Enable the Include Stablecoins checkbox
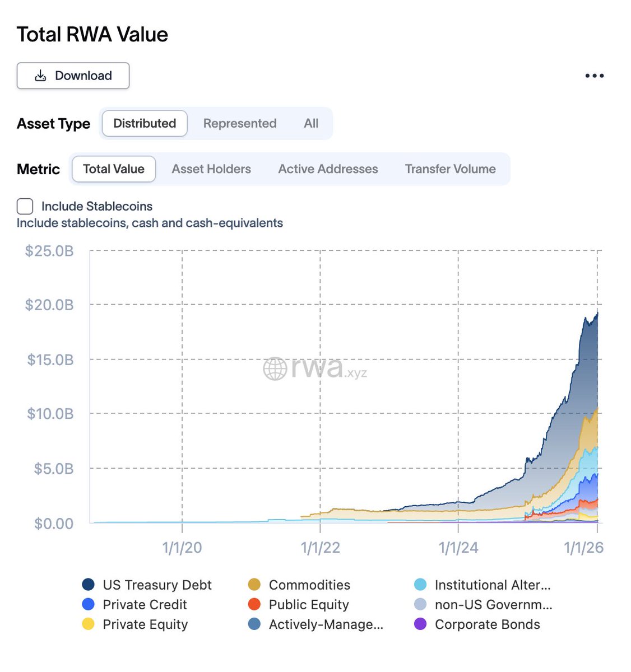Screen dimensions: 631x672 [x=25, y=206]
